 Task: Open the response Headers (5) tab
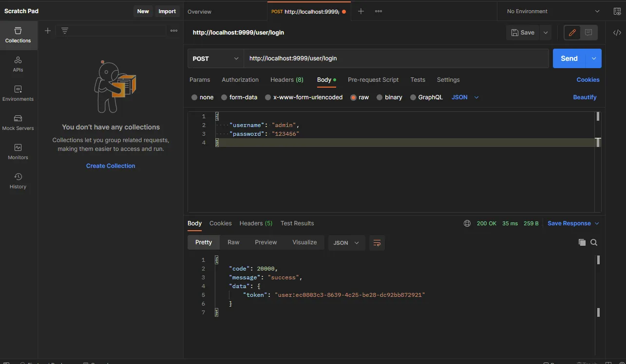[x=256, y=223]
